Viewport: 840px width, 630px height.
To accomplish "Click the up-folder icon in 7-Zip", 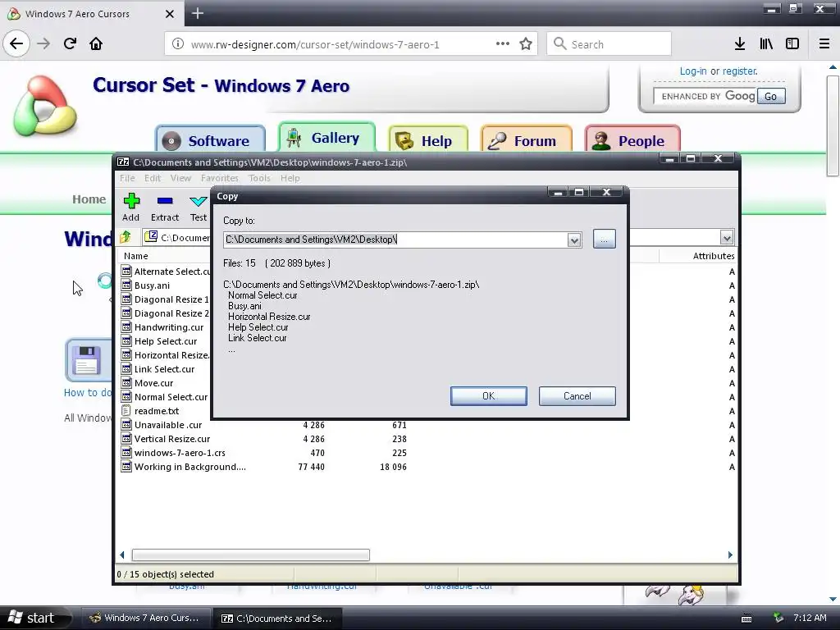I will pyautogui.click(x=126, y=237).
